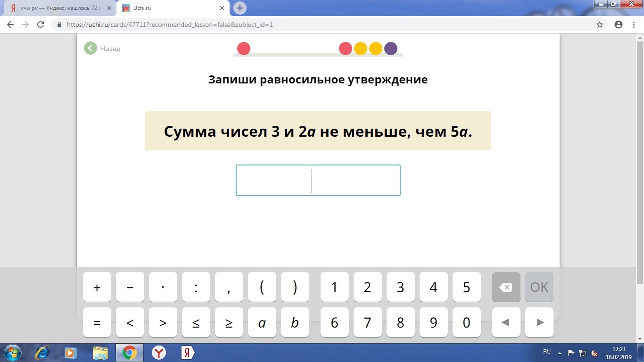This screenshot has height=362, width=644.
Task: Click the Internet Explorer icon on the taskbar
Action: (x=41, y=352)
